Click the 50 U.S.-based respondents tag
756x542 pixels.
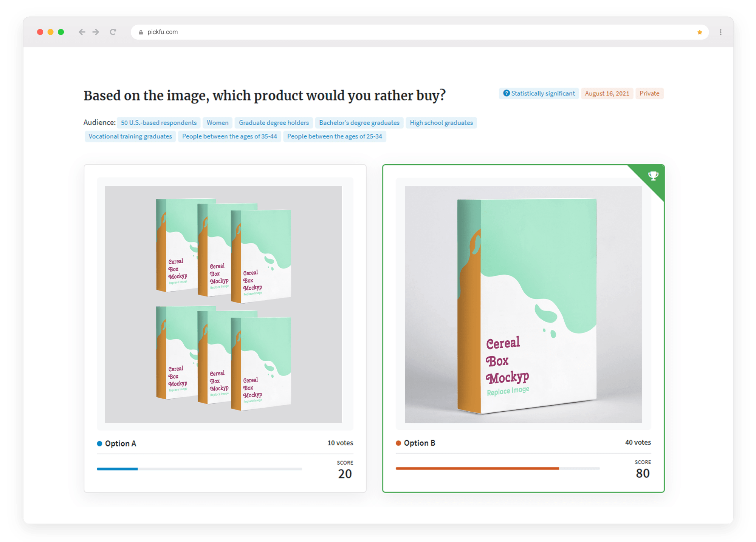point(158,123)
